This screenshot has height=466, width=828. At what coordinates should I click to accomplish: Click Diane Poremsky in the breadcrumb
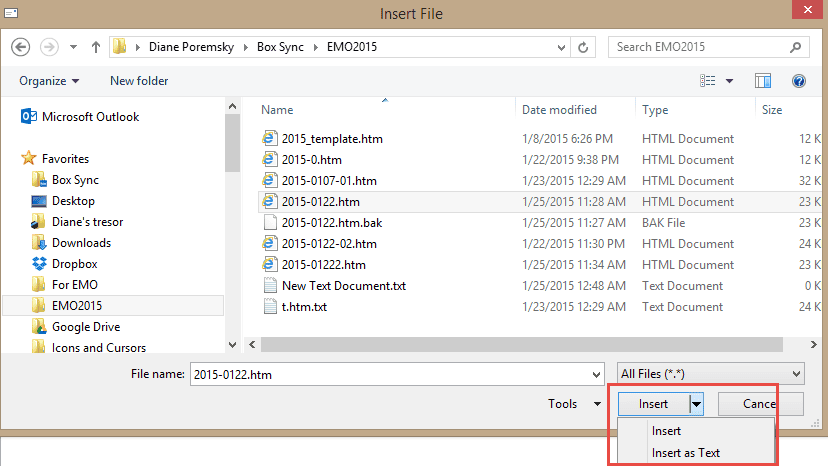(x=191, y=47)
